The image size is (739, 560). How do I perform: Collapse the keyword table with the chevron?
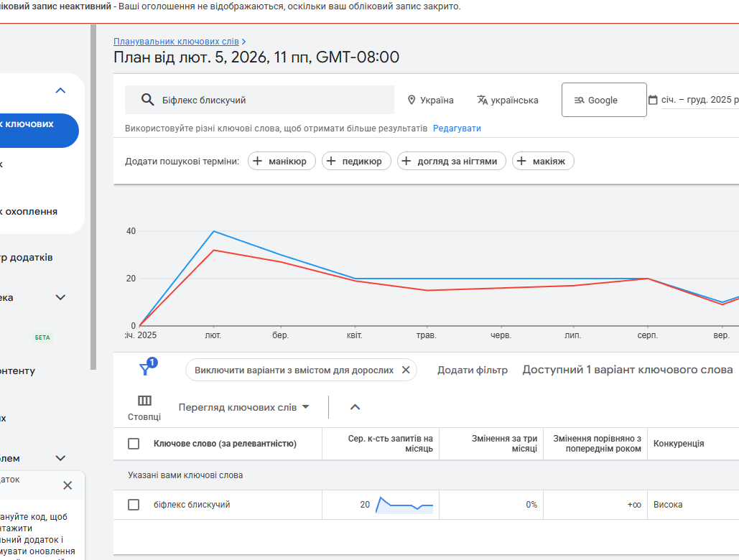pyautogui.click(x=355, y=407)
